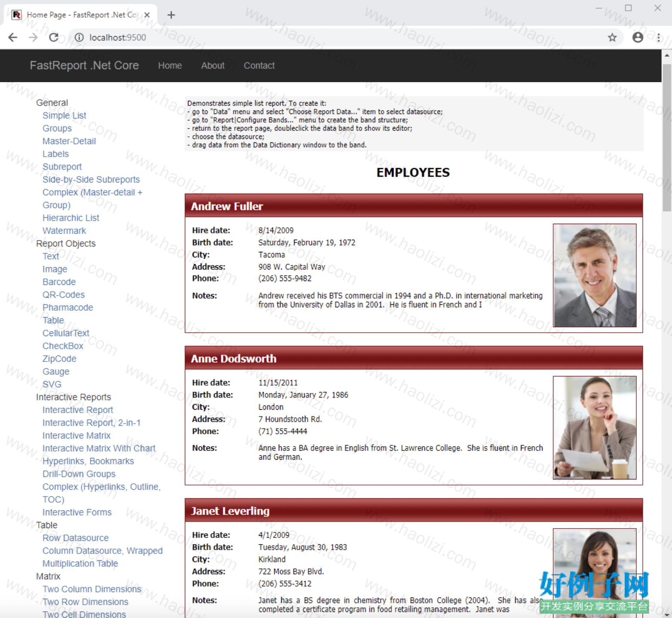The image size is (672, 618).
Task: Open Two Row Dimensions report
Action: (x=85, y=602)
